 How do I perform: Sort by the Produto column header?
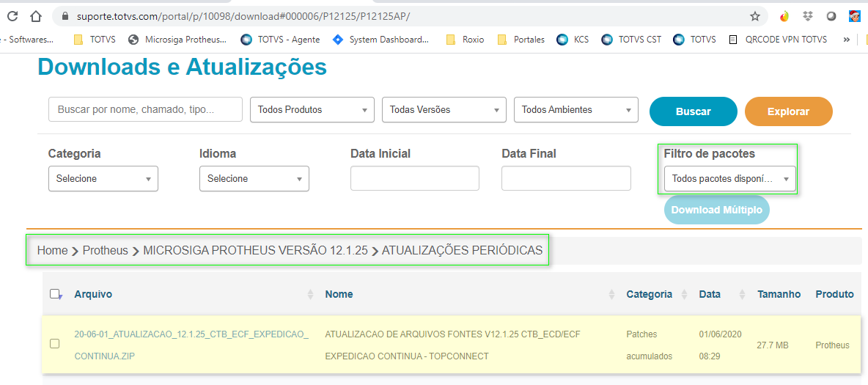point(834,294)
